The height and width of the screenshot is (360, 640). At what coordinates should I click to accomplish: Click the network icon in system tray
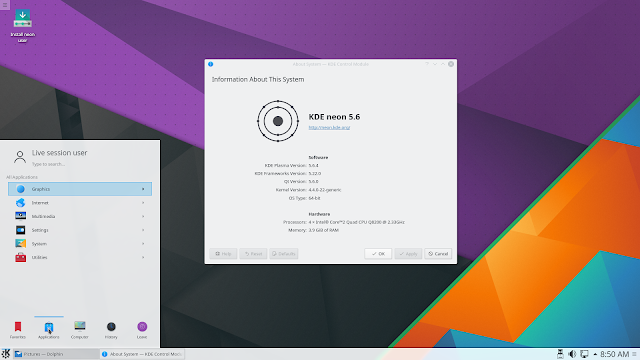coord(584,354)
